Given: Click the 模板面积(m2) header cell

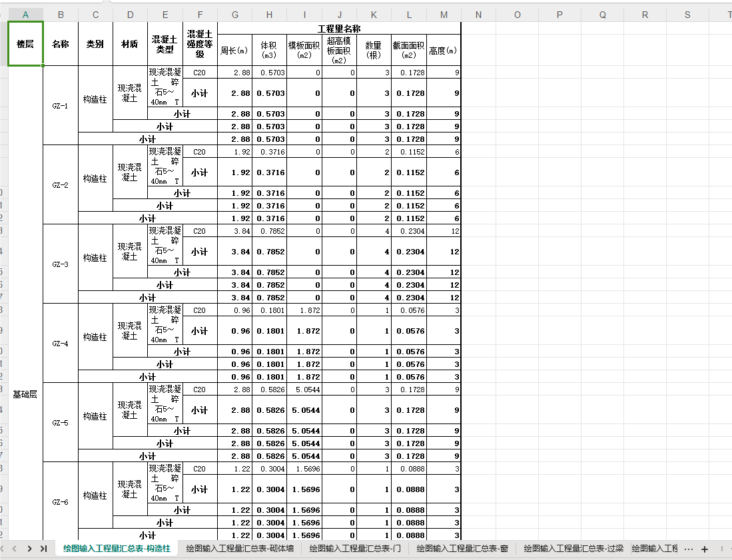Looking at the screenshot, I should coord(304,50).
